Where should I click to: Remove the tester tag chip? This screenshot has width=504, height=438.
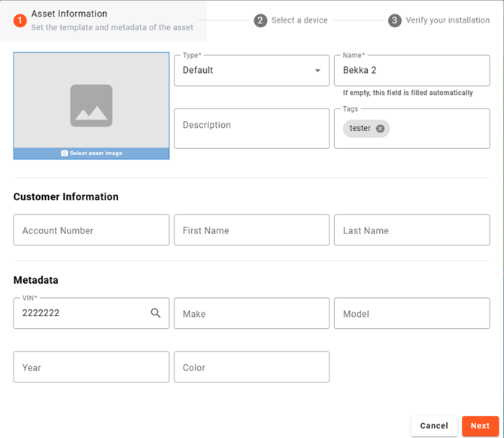380,129
